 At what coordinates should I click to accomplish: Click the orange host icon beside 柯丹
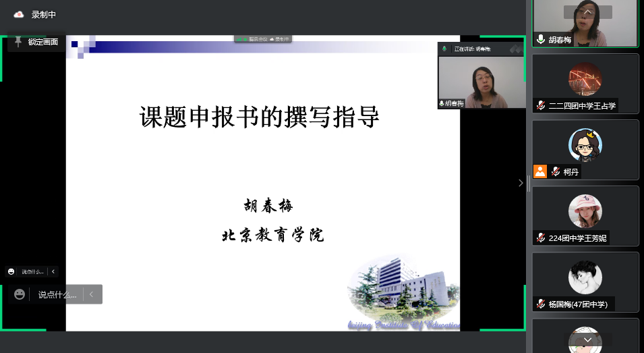(540, 171)
